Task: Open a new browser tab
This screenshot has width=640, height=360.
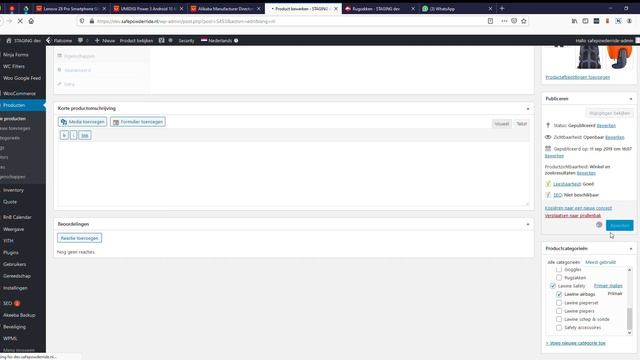Action: click(x=502, y=8)
